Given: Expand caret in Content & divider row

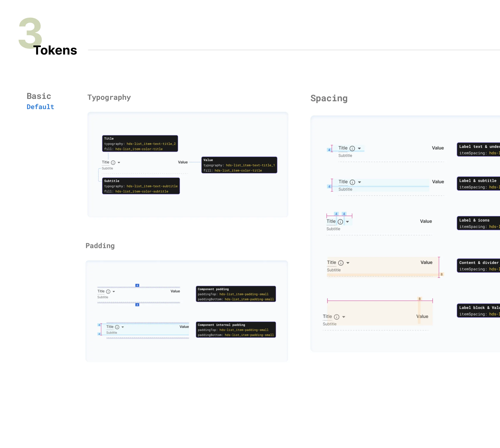Looking at the screenshot, I should (x=348, y=263).
